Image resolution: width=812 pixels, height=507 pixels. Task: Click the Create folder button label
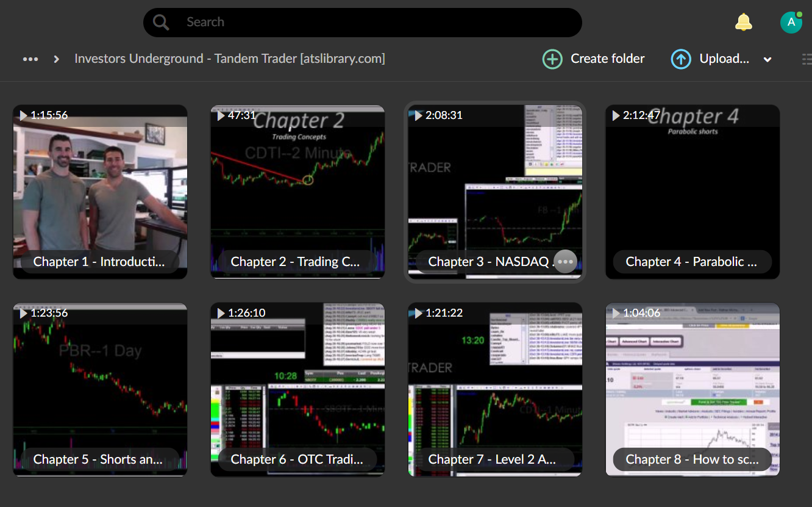click(607, 59)
